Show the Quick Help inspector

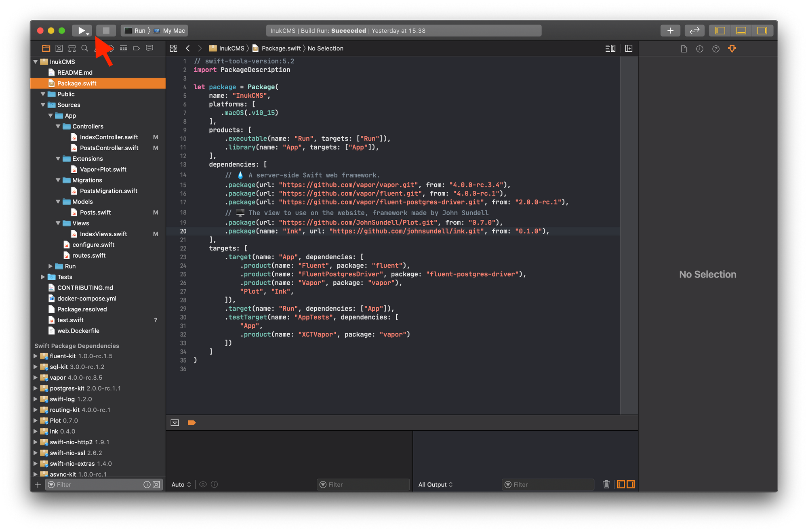tap(716, 49)
